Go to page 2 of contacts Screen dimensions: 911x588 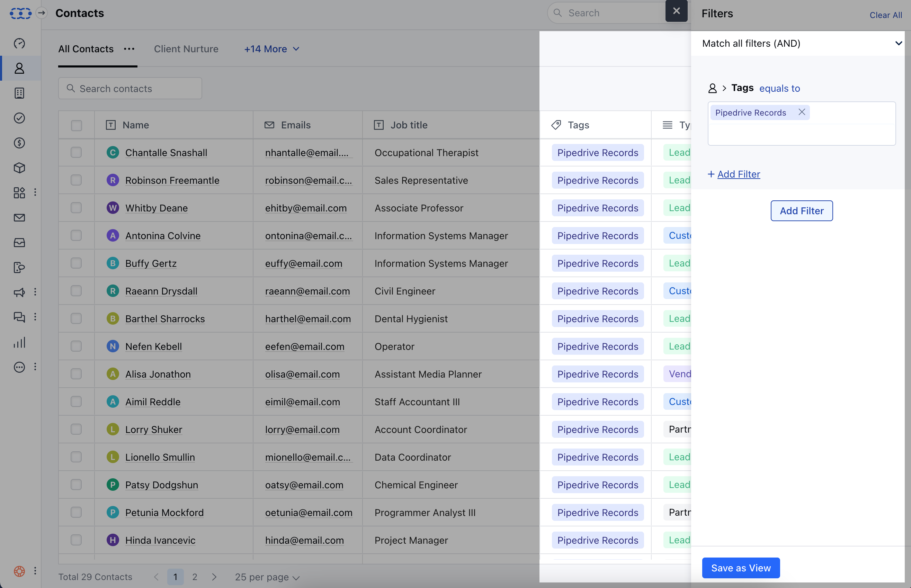195,577
